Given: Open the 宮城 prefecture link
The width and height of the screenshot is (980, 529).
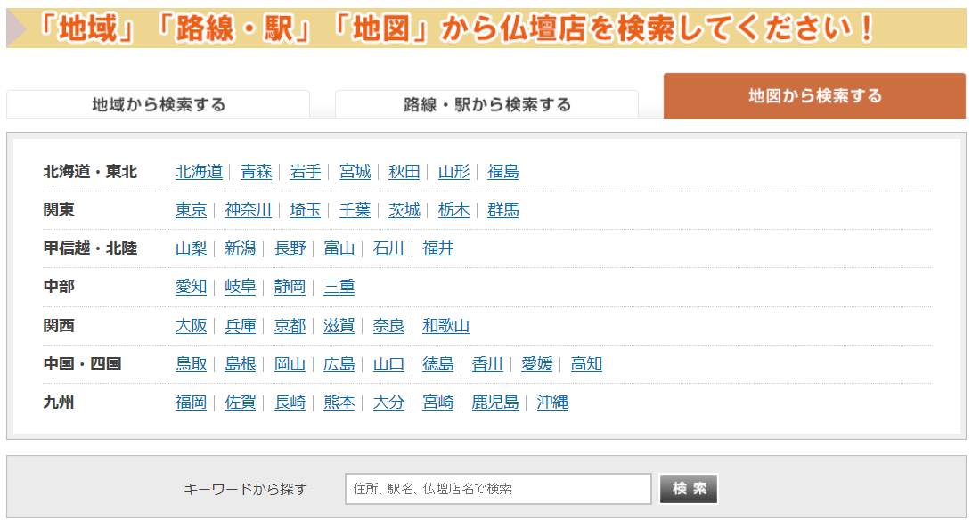Looking at the screenshot, I should pyautogui.click(x=355, y=172).
